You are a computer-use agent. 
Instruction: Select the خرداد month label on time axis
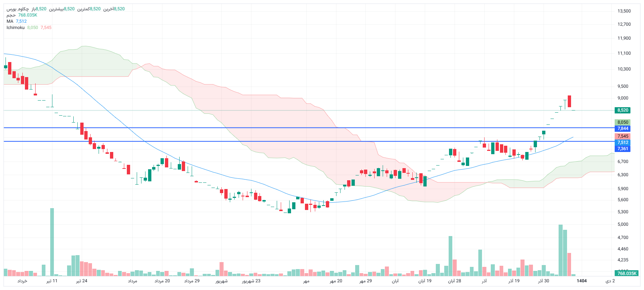coord(22,281)
